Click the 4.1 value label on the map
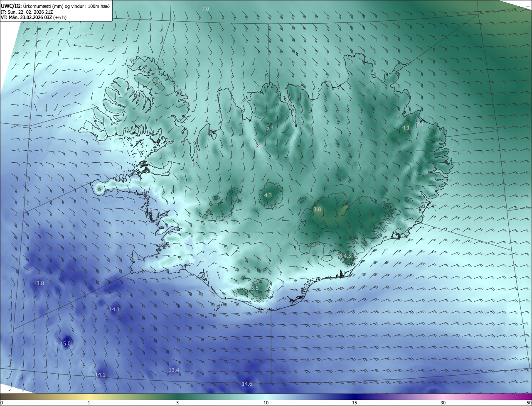 [x=406, y=128]
